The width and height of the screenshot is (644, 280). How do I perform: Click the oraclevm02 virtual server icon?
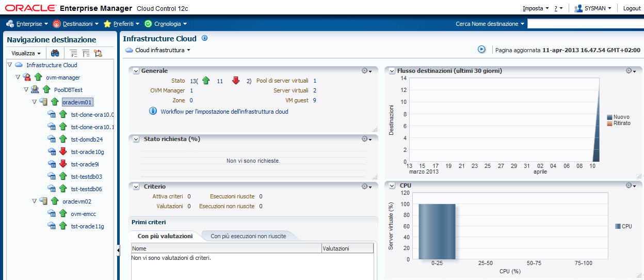click(43, 201)
